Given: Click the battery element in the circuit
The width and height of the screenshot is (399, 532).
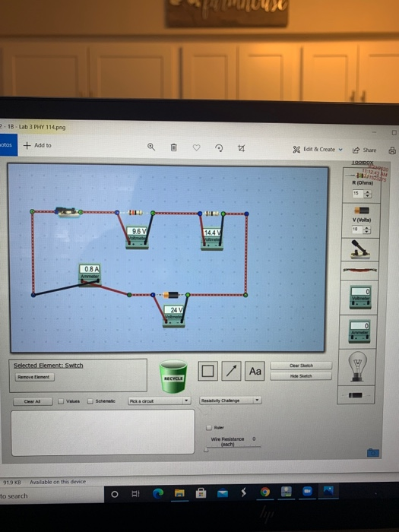Looking at the screenshot, I should (170, 295).
